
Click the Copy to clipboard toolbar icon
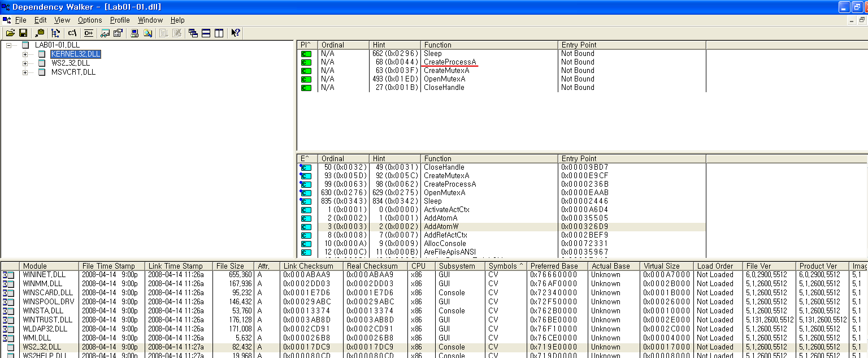click(x=40, y=33)
